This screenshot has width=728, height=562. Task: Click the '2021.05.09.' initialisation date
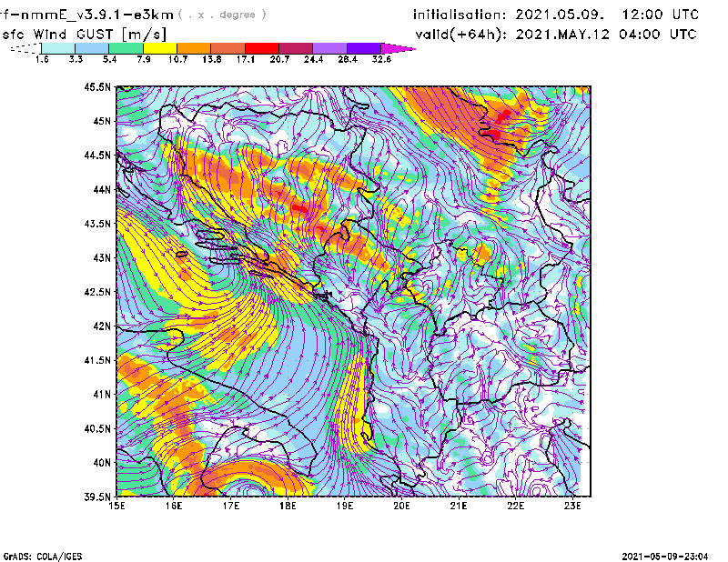[560, 15]
